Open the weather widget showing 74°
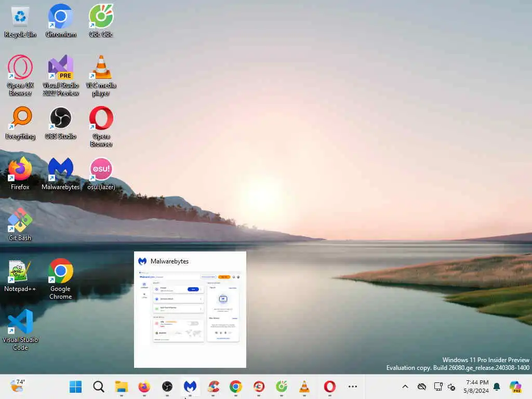Screen dimensions: 532x399 [17, 386]
